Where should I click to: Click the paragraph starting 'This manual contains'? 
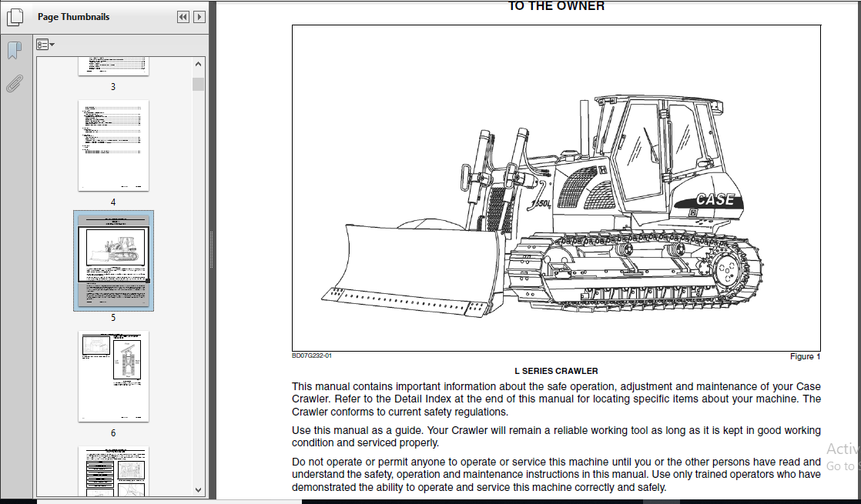coord(556,399)
